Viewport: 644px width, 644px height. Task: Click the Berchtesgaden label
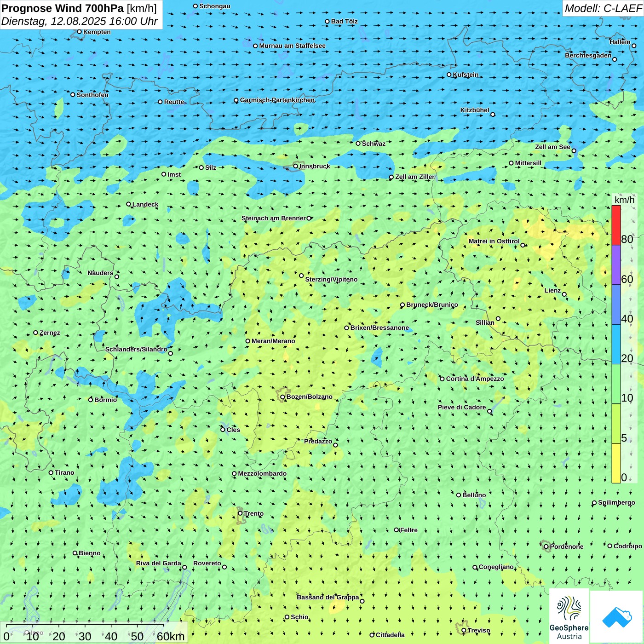[588, 55]
